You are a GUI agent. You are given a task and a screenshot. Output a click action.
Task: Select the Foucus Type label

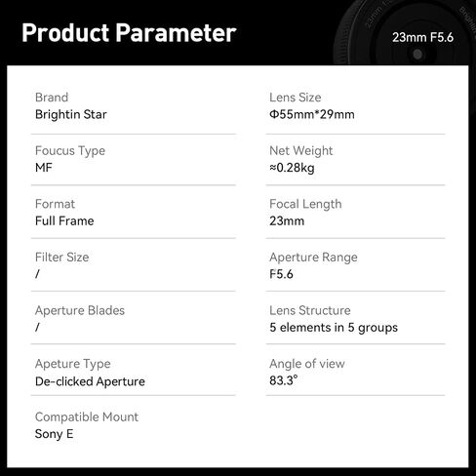(x=70, y=151)
